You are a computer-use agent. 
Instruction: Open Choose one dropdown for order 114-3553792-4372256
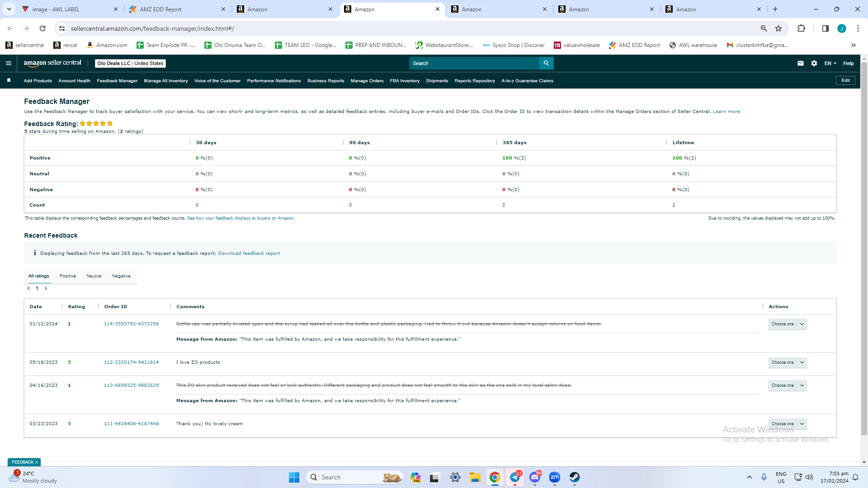pyautogui.click(x=788, y=324)
